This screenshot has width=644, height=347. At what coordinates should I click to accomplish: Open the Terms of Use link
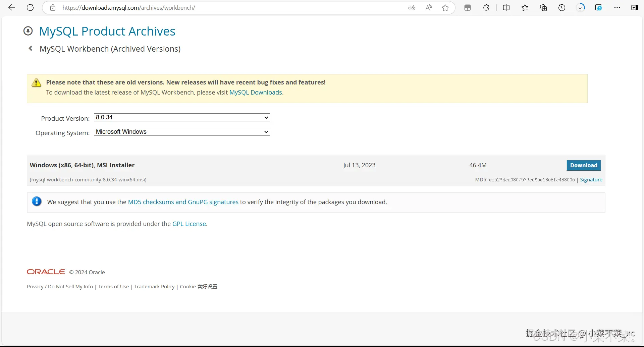click(x=113, y=287)
